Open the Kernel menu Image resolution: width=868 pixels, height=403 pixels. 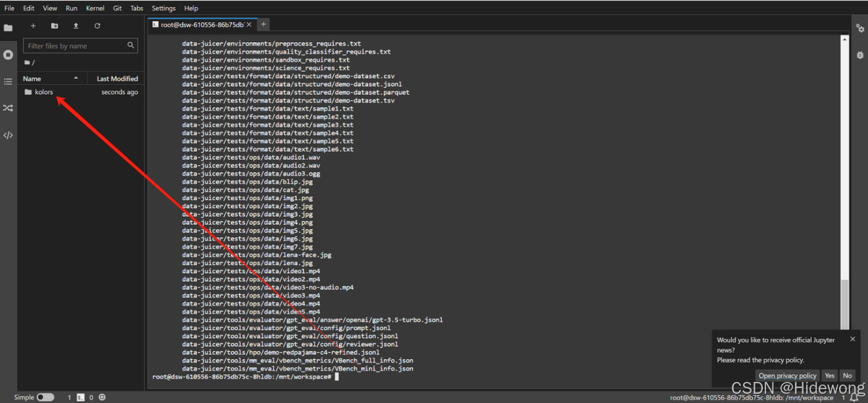(95, 8)
